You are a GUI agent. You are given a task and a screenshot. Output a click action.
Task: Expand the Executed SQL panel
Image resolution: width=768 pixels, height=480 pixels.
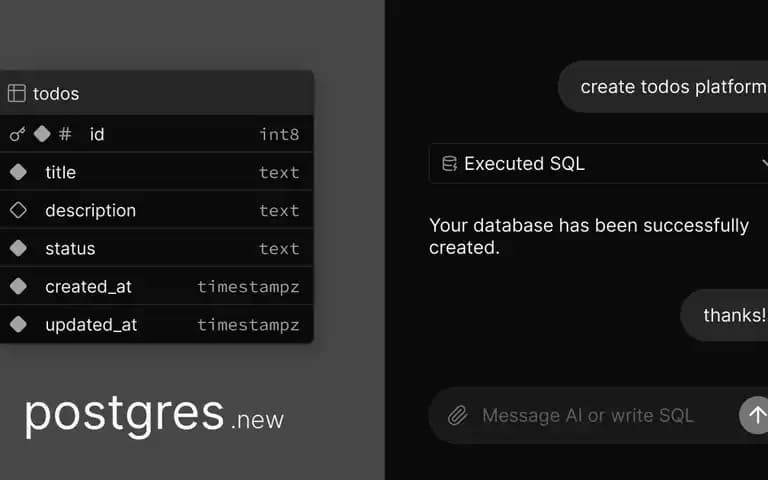(599, 164)
